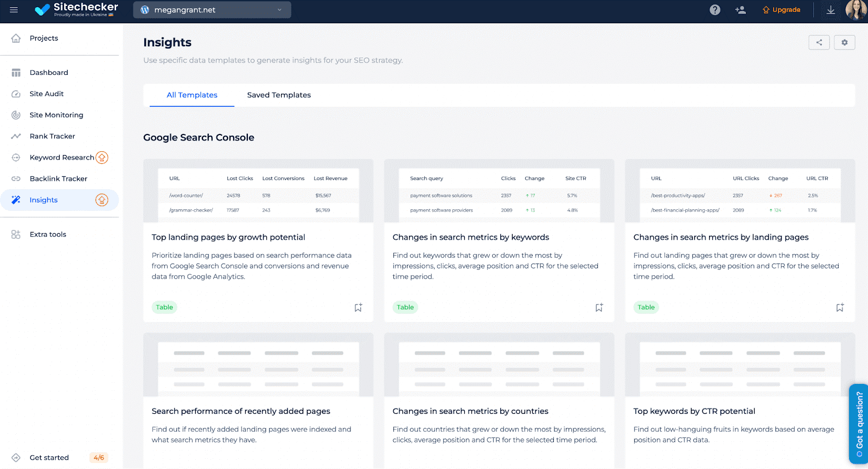Click the add user icon
The width and height of the screenshot is (868, 469).
(x=741, y=10)
